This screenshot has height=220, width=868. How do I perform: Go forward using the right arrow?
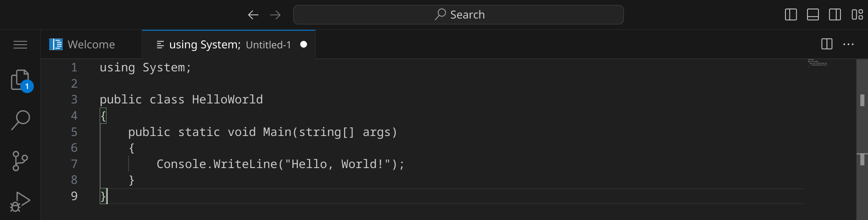pos(275,15)
